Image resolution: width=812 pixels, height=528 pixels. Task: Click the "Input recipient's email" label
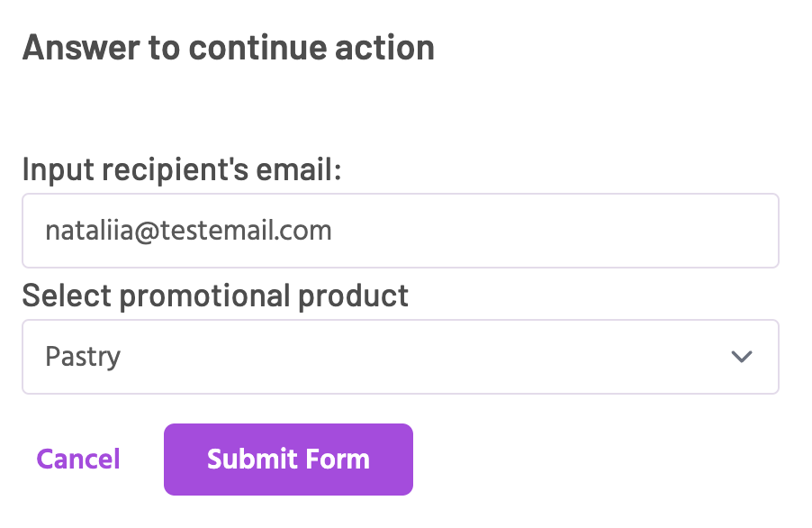coord(182,168)
